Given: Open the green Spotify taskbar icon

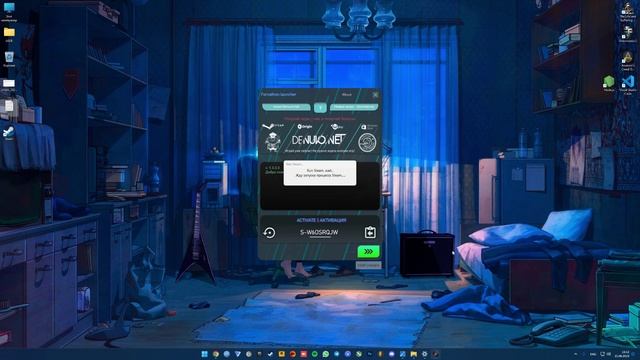Looking at the screenshot, I should [315, 354].
